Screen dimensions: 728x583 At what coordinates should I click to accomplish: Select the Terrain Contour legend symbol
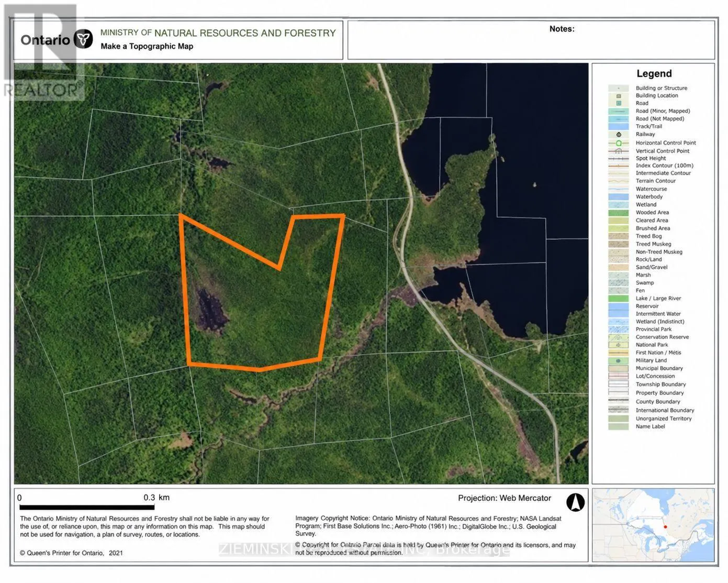619,181
